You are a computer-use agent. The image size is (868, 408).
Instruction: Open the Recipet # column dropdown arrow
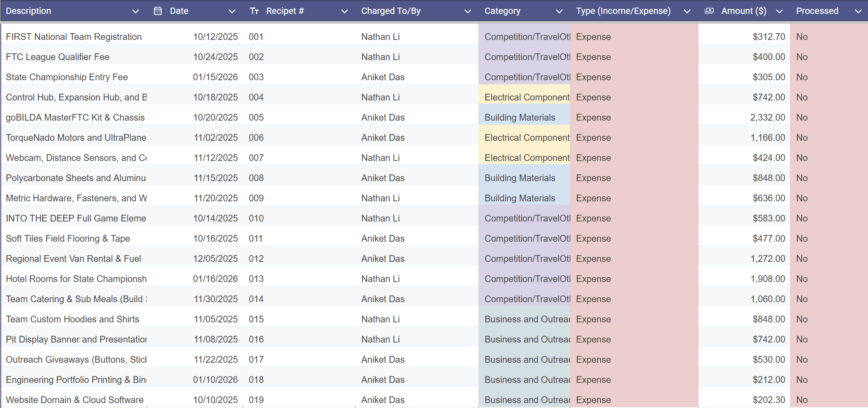tap(344, 11)
